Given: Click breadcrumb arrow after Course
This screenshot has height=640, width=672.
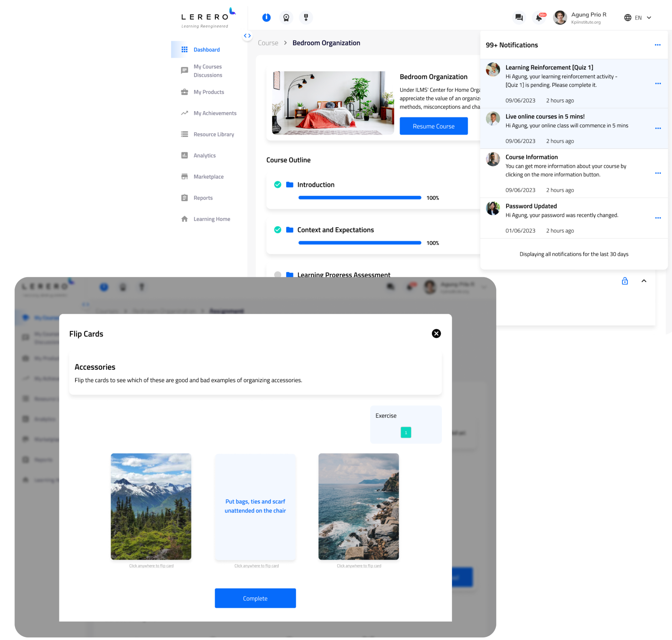Looking at the screenshot, I should (285, 43).
